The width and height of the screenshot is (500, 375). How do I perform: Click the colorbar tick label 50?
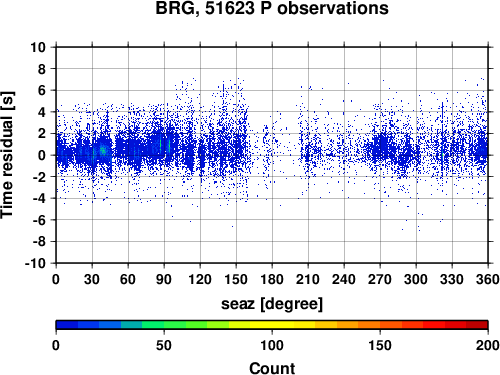point(164,345)
